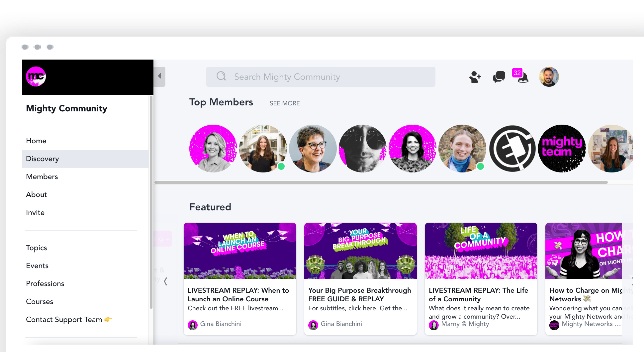Select Discovery in the sidebar
This screenshot has width=644, height=352.
(x=43, y=159)
